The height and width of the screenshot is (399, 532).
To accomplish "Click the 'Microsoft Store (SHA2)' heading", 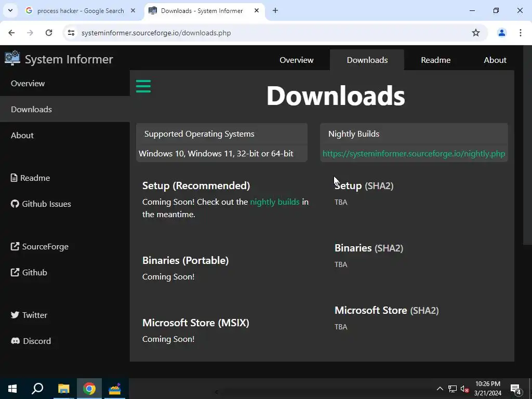I will point(387,311).
